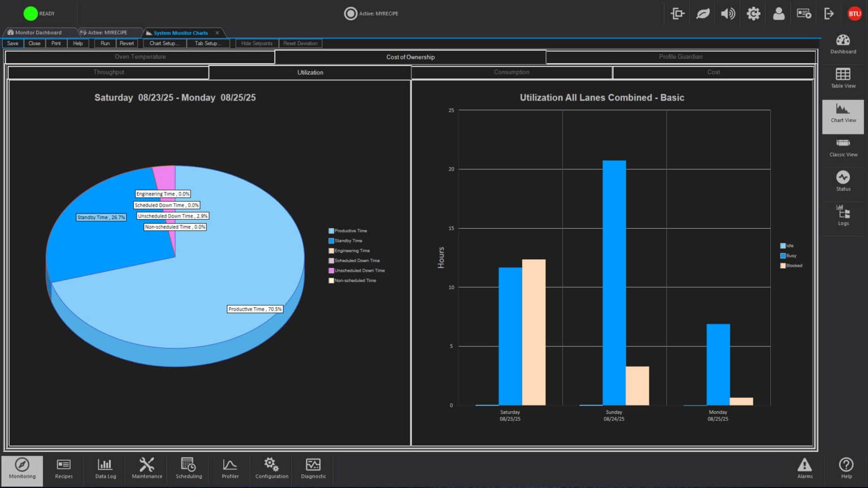The image size is (868, 488).
Task: Close the System Monitor Charts tab
Action: coord(217,33)
